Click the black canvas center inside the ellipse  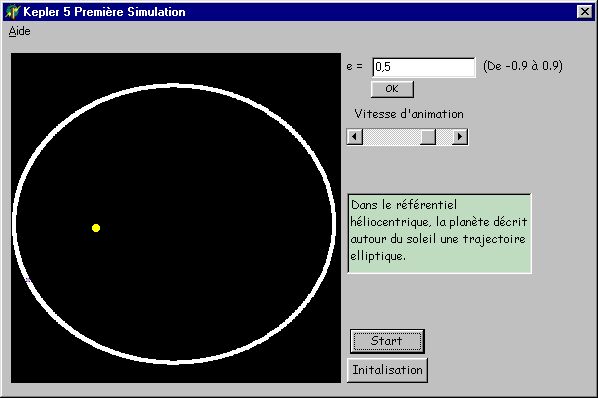(x=174, y=223)
